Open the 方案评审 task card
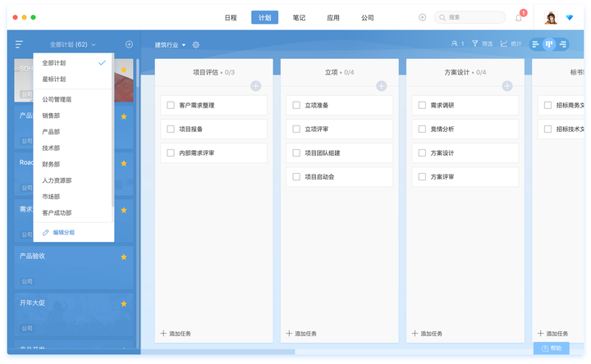Viewport: 591px width, 364px height. coord(465,176)
